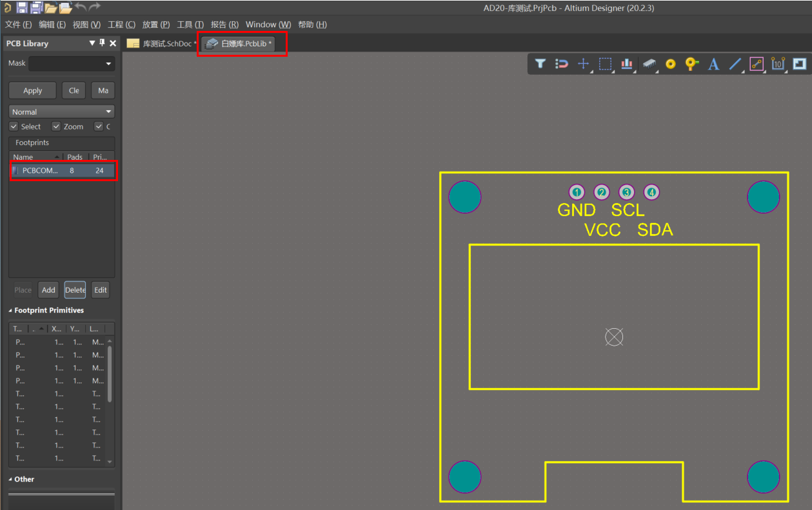Screen dimensions: 812x510
Task: Click the place string 'A' icon
Action: coord(713,64)
